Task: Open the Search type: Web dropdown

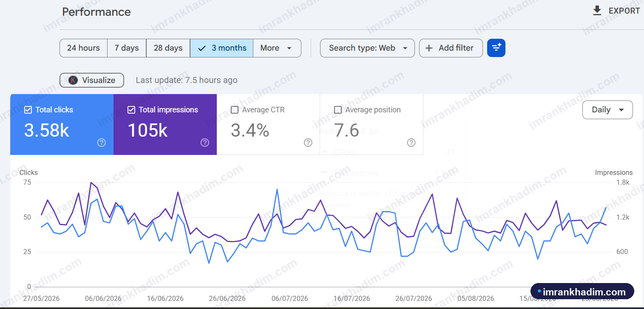Action: [367, 48]
